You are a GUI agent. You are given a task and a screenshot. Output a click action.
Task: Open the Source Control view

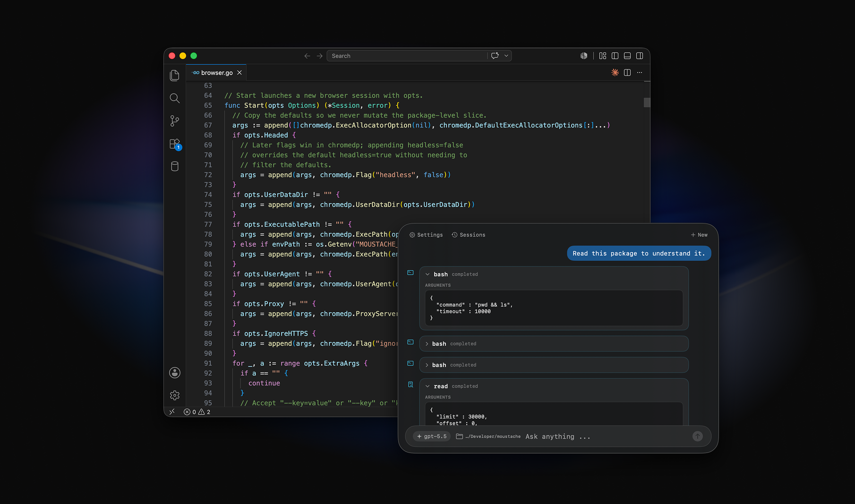174,121
